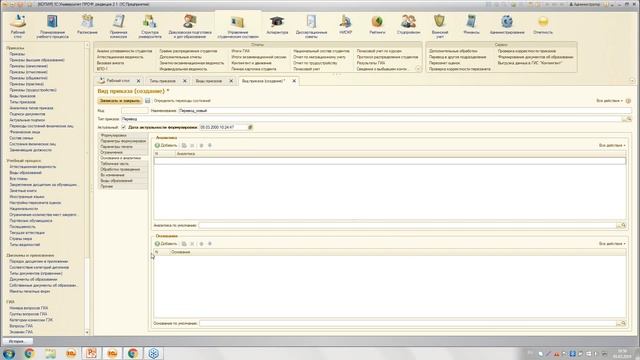640x360 pixels.
Task: Open the Аспирантура section icon
Action: click(277, 24)
